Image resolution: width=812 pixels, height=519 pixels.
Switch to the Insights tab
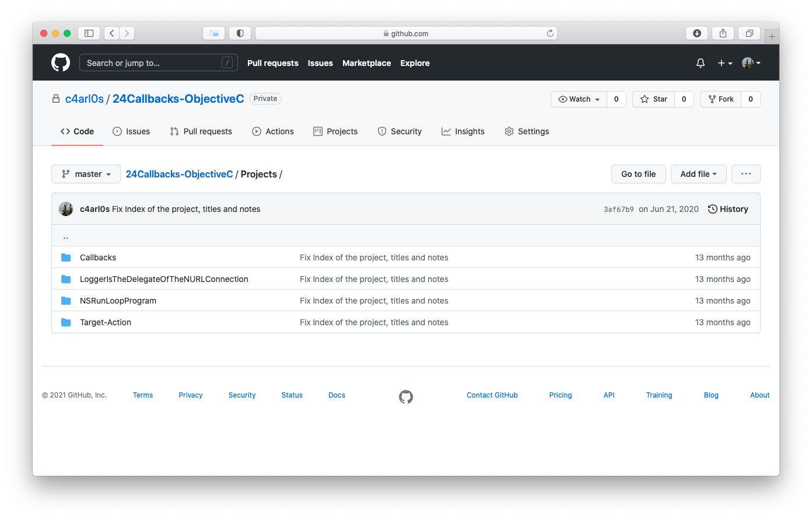point(463,131)
